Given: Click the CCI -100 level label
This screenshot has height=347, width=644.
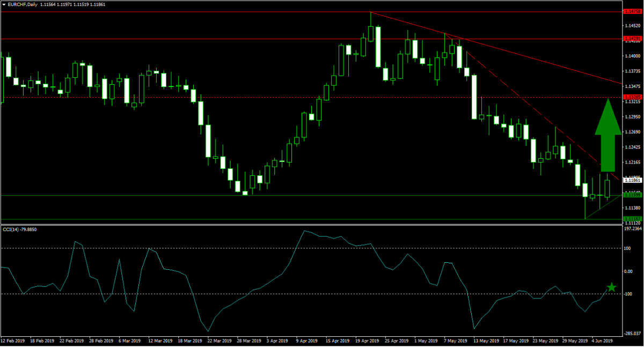Looking at the screenshot, I should pos(627,294).
